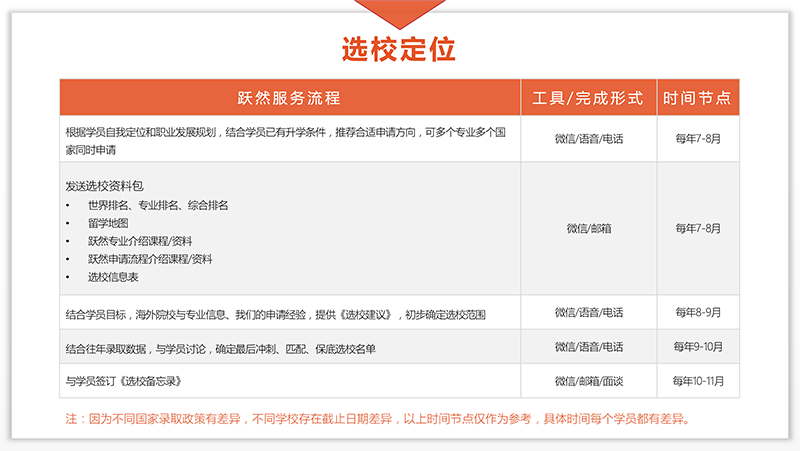Click the 每年8-9月 time cell
800x451 pixels.
[698, 312]
